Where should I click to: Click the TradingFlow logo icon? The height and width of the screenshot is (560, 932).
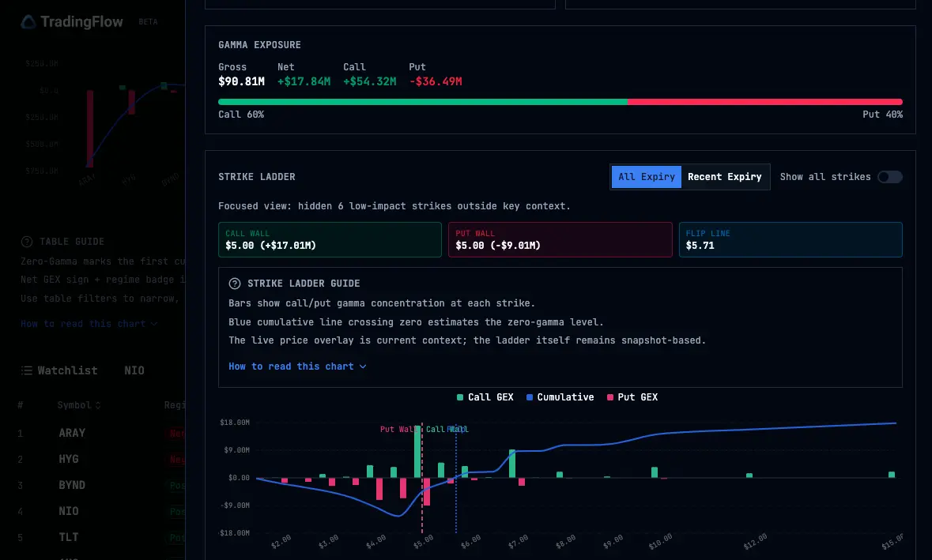[x=28, y=22]
